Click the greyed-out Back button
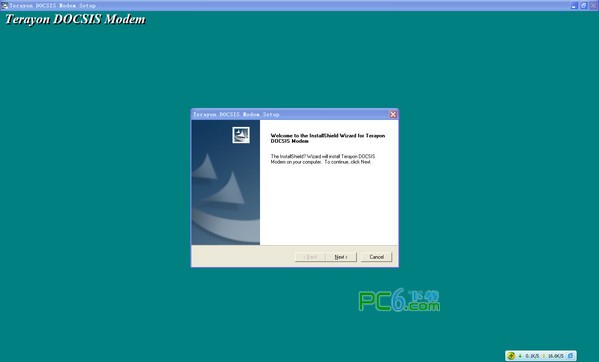599x362 pixels. tap(311, 257)
